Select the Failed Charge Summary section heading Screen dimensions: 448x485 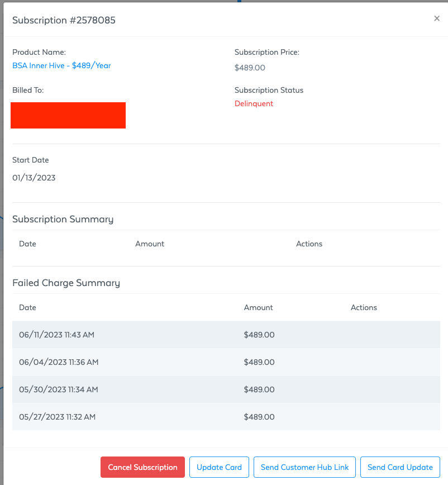[x=66, y=283]
